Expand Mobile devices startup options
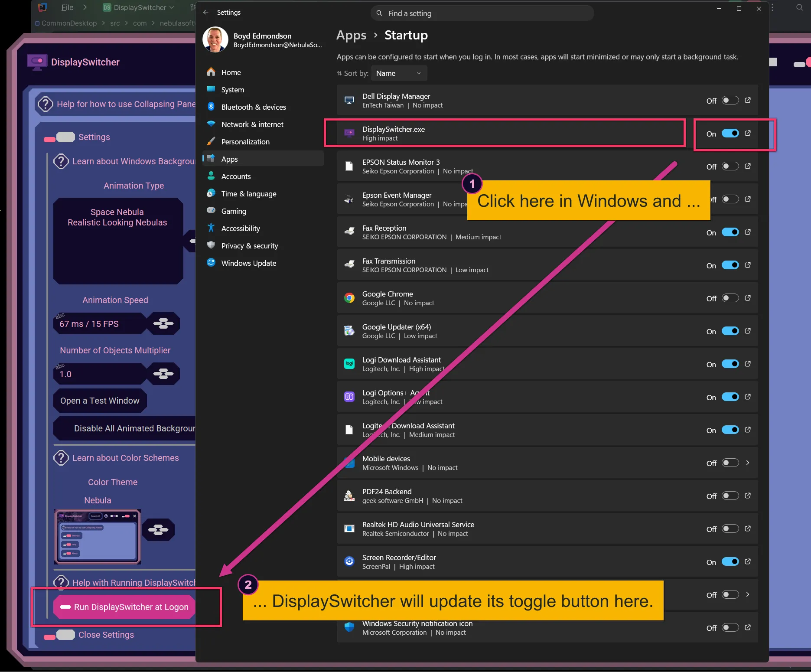This screenshot has width=811, height=672. (748, 463)
